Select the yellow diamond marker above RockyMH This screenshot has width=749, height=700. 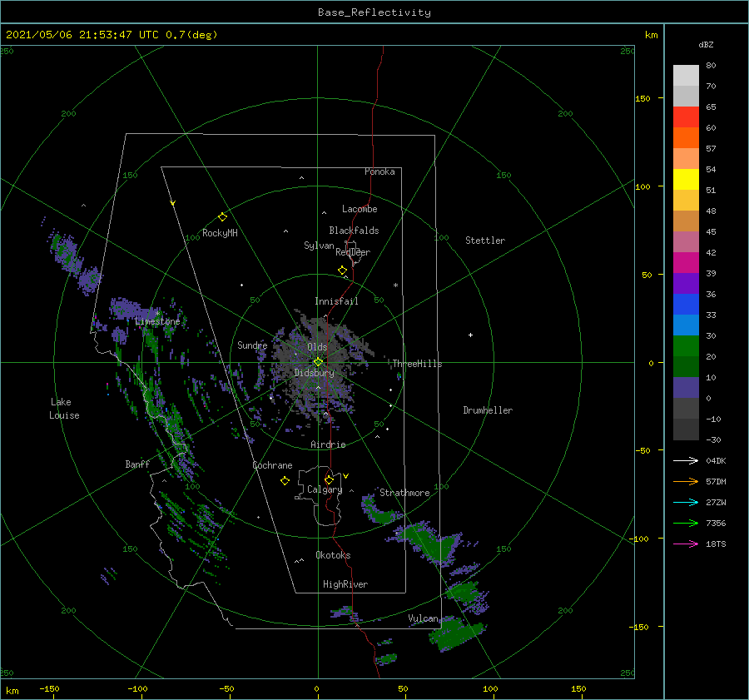pyautogui.click(x=222, y=217)
